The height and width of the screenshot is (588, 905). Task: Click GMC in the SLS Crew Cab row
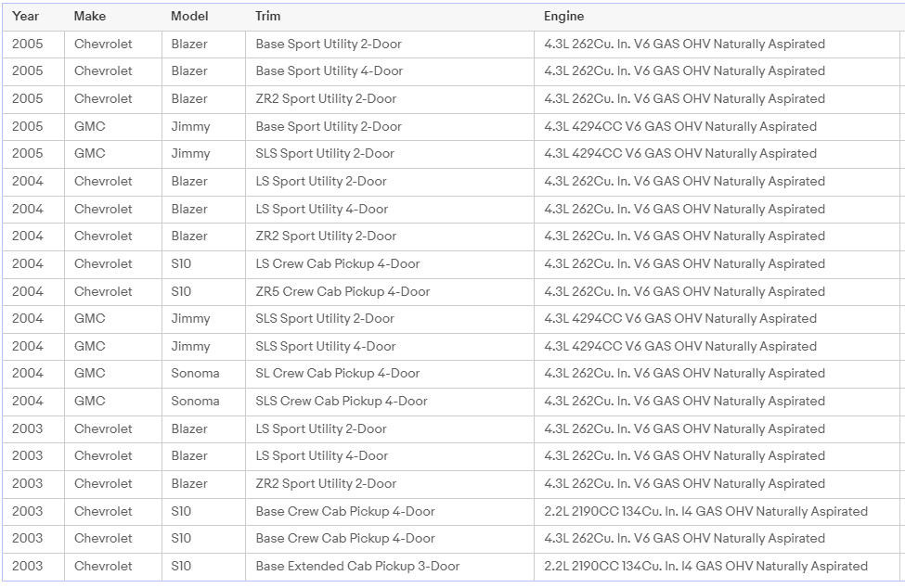coord(90,401)
